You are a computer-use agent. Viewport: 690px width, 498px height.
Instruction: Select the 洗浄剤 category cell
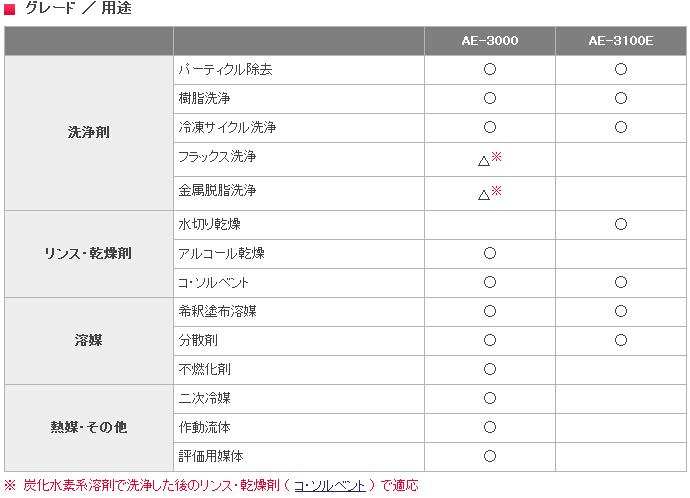click(x=89, y=133)
